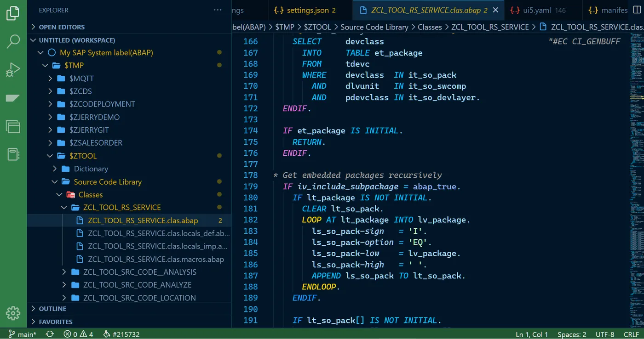
Task: Collapse the My SAP System label(ABAP) node
Action: tap(40, 53)
